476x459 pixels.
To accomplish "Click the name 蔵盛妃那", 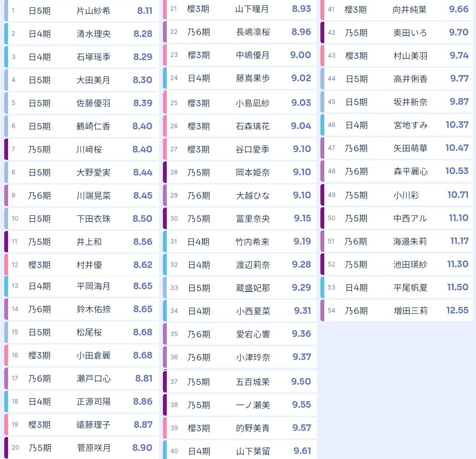I will tap(252, 288).
